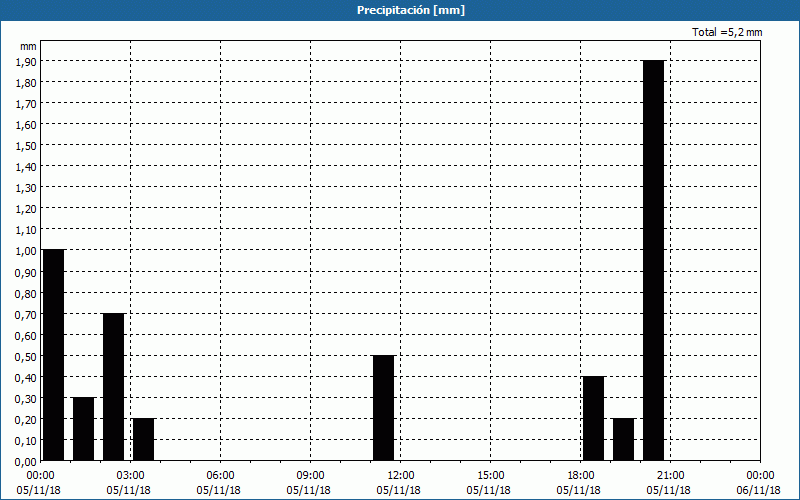Click the 'Precipitación [mm]' chart title

(x=411, y=10)
